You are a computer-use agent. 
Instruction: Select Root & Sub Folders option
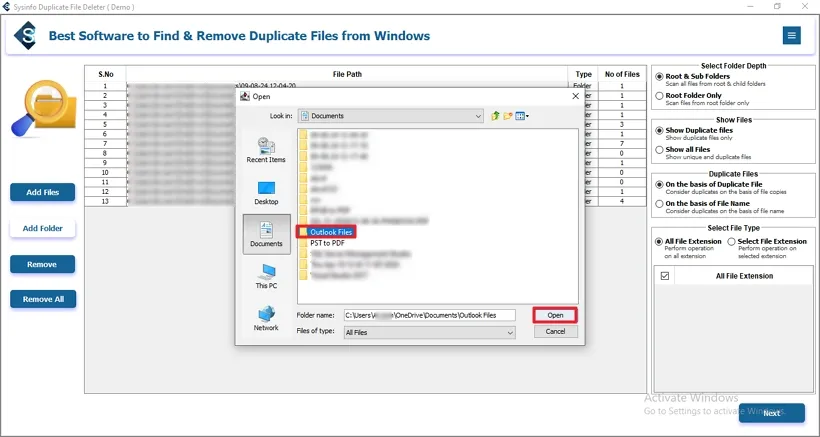(x=659, y=76)
